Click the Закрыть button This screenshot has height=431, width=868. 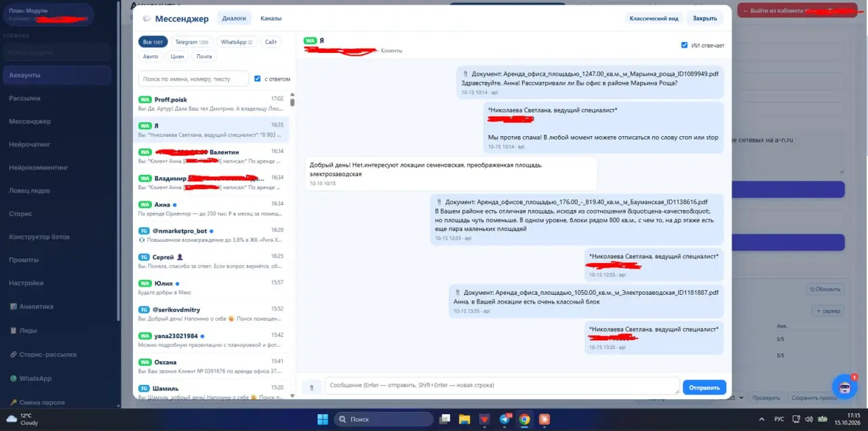[x=705, y=18]
